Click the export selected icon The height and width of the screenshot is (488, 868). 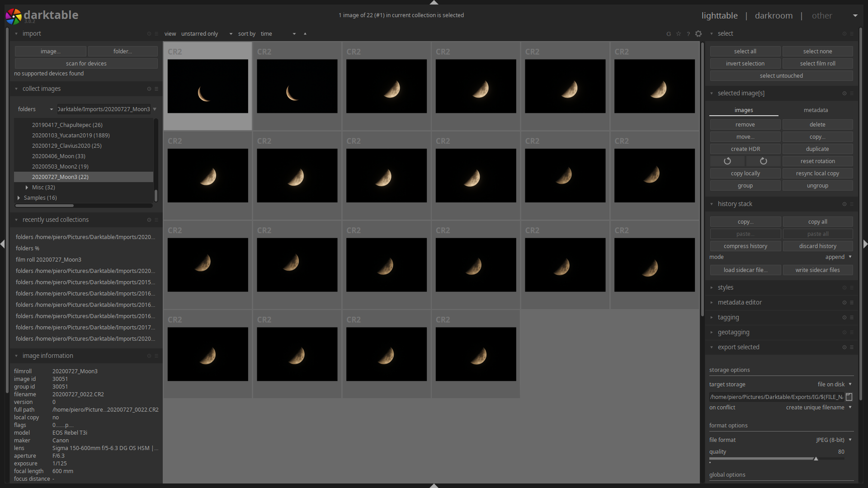click(x=738, y=347)
